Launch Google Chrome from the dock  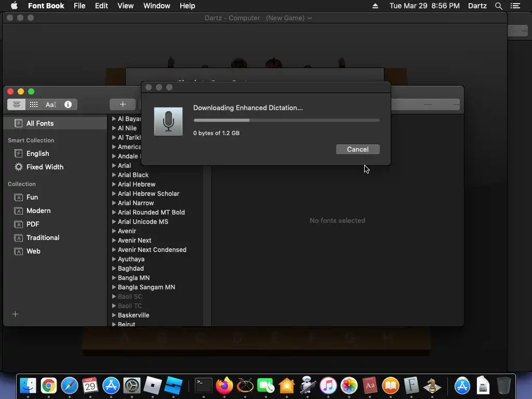pyautogui.click(x=49, y=386)
